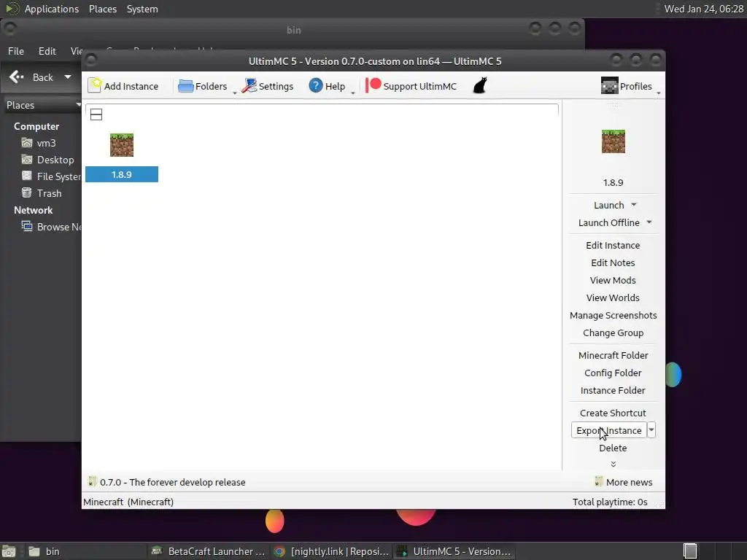Open Profiles dropdown arrow
The width and height of the screenshot is (747, 560).
pos(659,93)
